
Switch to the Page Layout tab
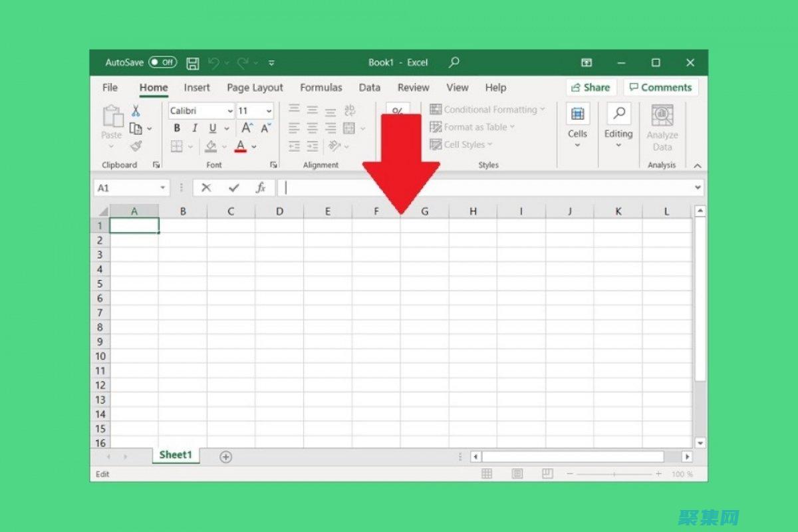pos(255,88)
